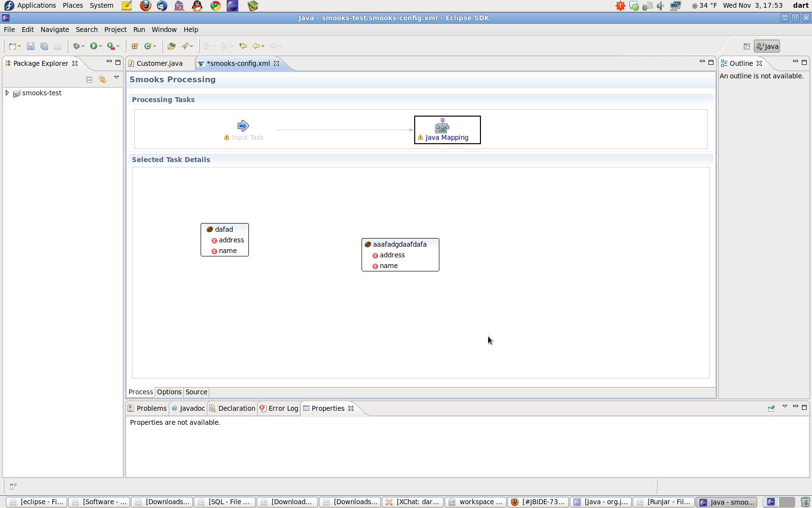The height and width of the screenshot is (508, 812).
Task: Open Package Explorer view menu triangle
Action: 116,77
